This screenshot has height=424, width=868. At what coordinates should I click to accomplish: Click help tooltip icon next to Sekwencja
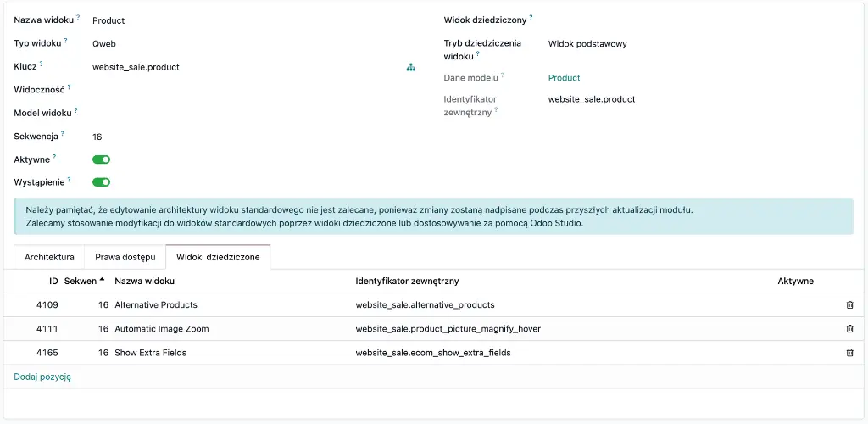coord(62,133)
